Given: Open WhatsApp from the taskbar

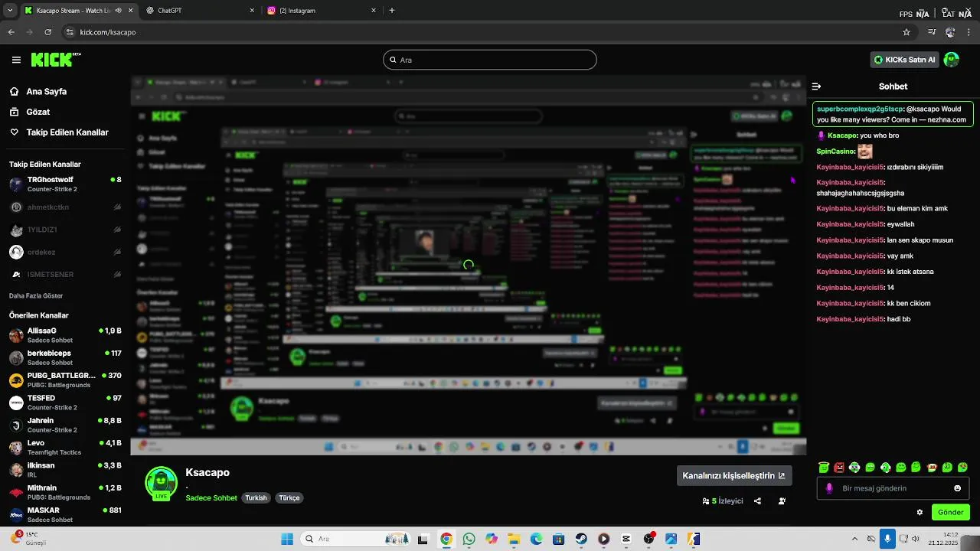Looking at the screenshot, I should 469,539.
